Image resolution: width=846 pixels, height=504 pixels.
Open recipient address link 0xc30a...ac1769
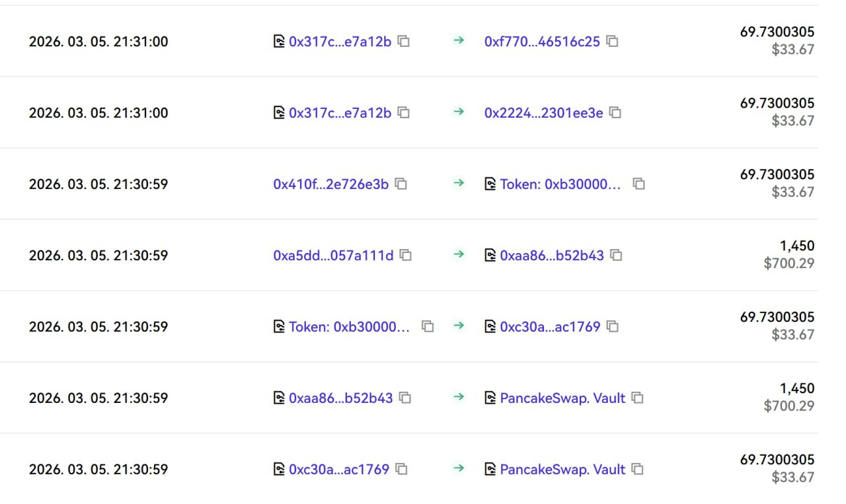(x=550, y=327)
